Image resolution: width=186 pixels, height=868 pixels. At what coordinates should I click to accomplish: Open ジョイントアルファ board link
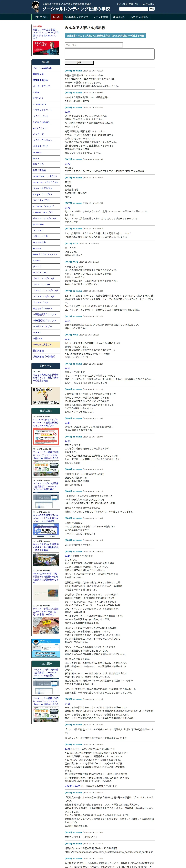[46, 188]
